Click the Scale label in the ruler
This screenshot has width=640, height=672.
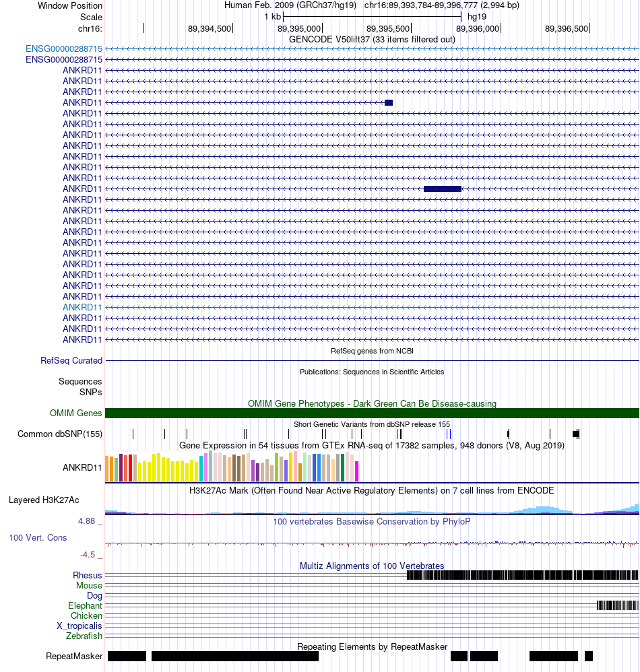point(92,17)
